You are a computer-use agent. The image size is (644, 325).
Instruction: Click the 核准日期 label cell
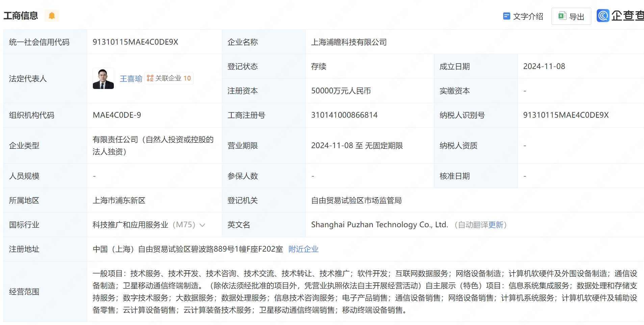(x=476, y=176)
